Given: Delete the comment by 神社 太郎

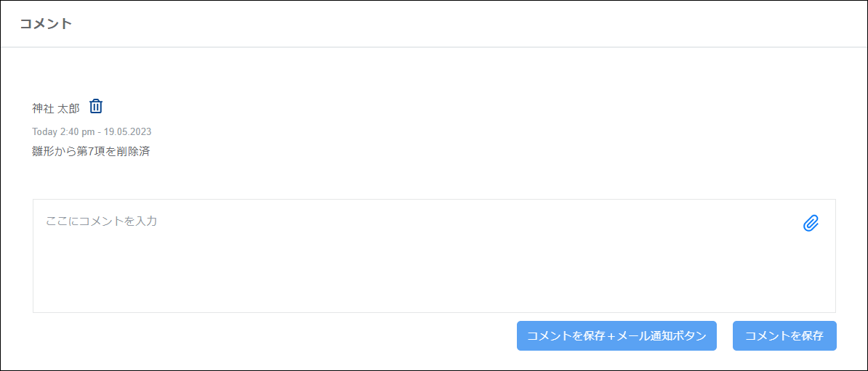Looking at the screenshot, I should coord(96,107).
